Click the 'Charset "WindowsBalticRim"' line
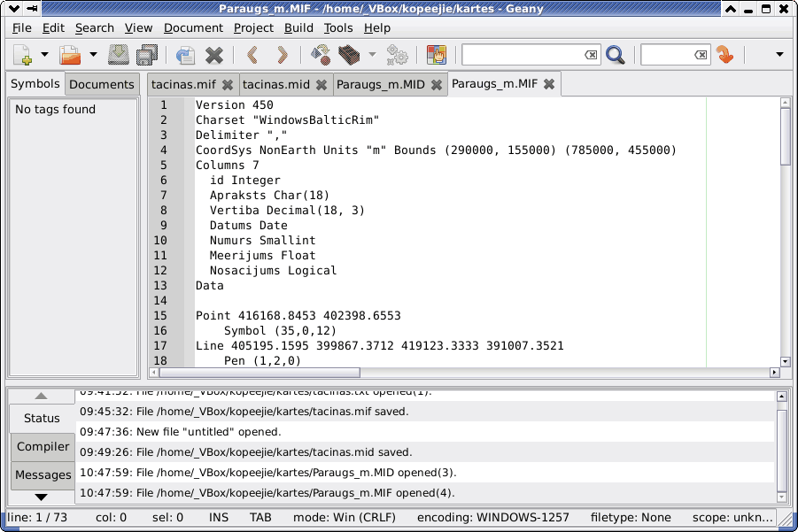 (x=288, y=120)
